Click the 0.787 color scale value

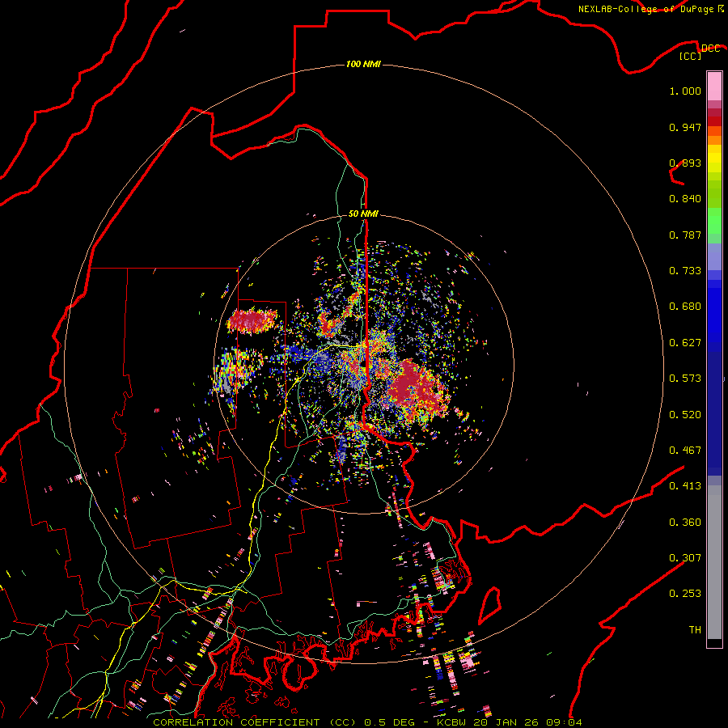coord(685,235)
